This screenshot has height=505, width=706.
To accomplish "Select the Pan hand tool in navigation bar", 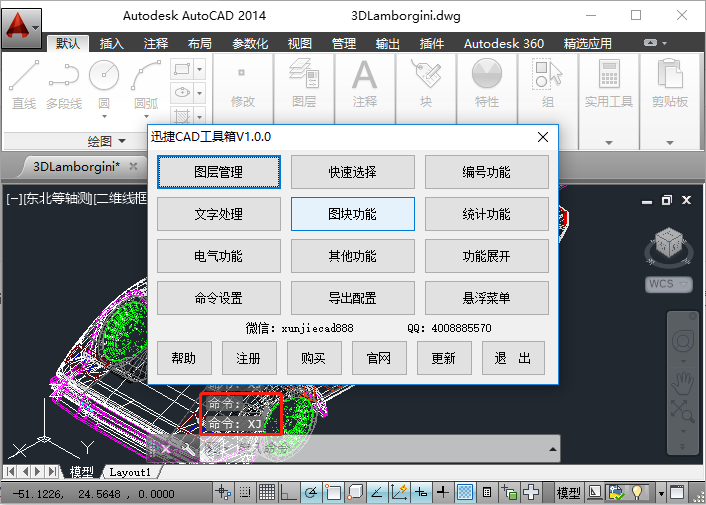I will [x=683, y=383].
